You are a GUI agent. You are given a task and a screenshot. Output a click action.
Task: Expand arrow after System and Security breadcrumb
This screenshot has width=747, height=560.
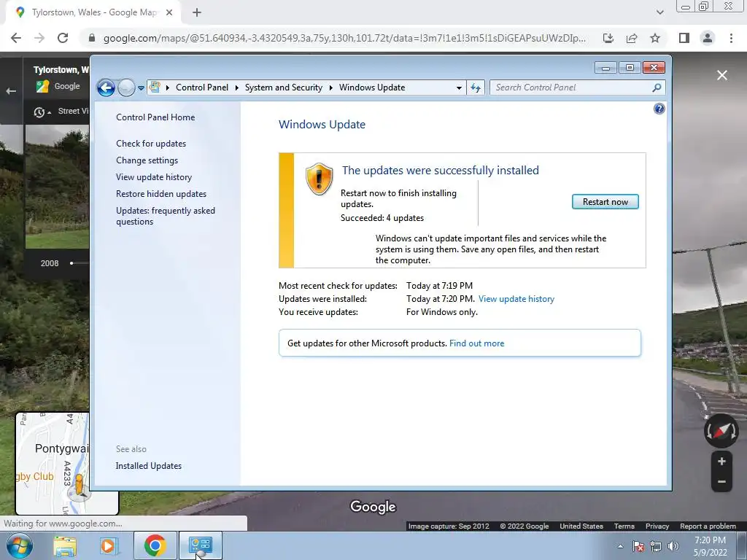click(x=330, y=87)
